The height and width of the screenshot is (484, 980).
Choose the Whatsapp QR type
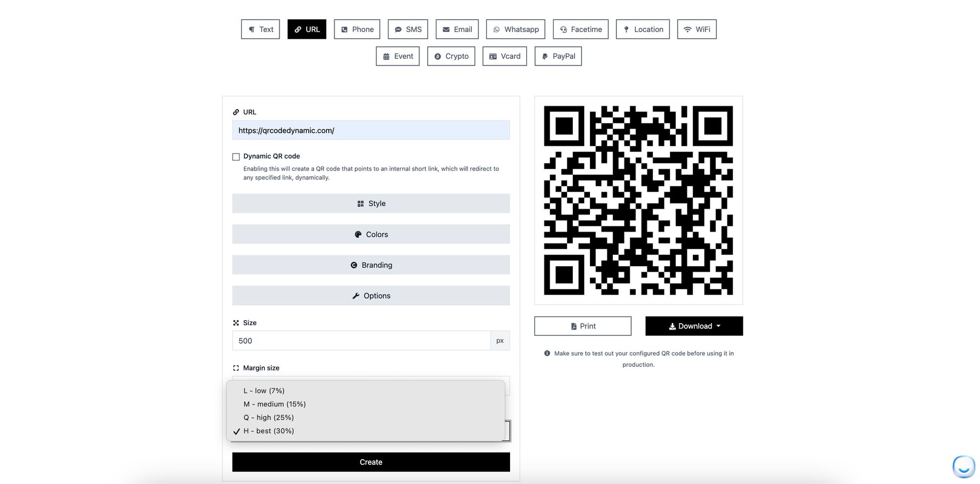click(515, 29)
